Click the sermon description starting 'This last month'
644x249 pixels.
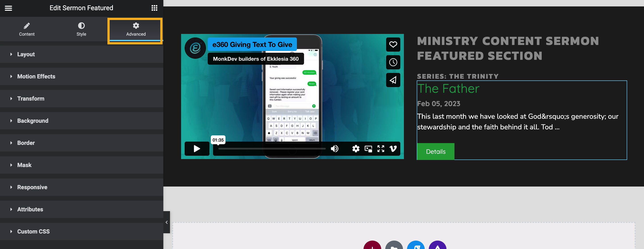[518, 122]
